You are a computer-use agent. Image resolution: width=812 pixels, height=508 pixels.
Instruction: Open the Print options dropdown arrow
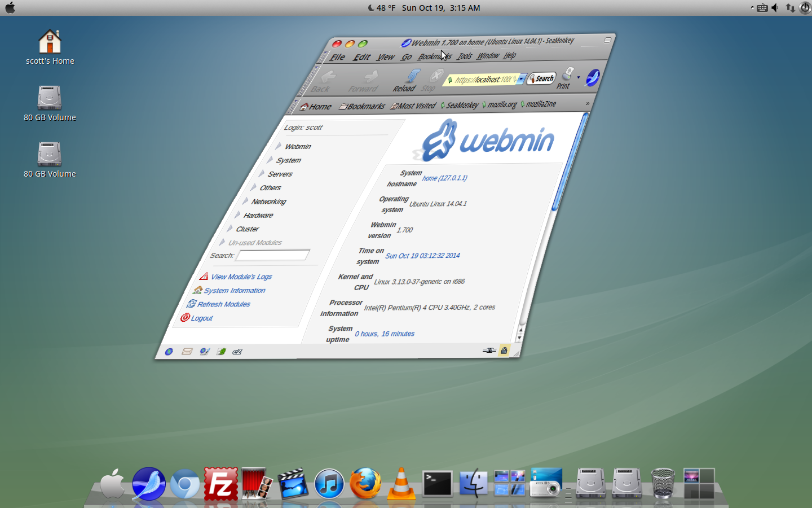[579, 77]
